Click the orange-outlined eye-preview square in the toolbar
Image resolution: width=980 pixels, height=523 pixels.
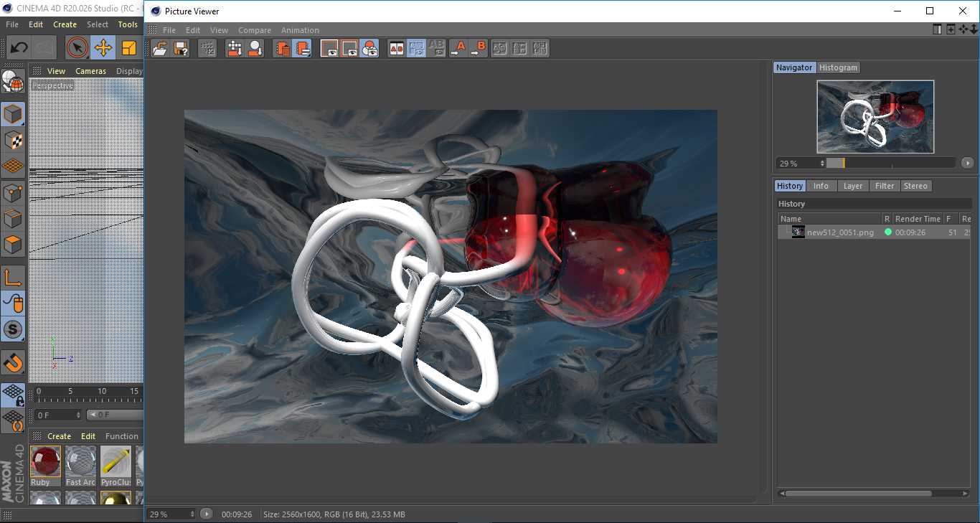coord(349,48)
